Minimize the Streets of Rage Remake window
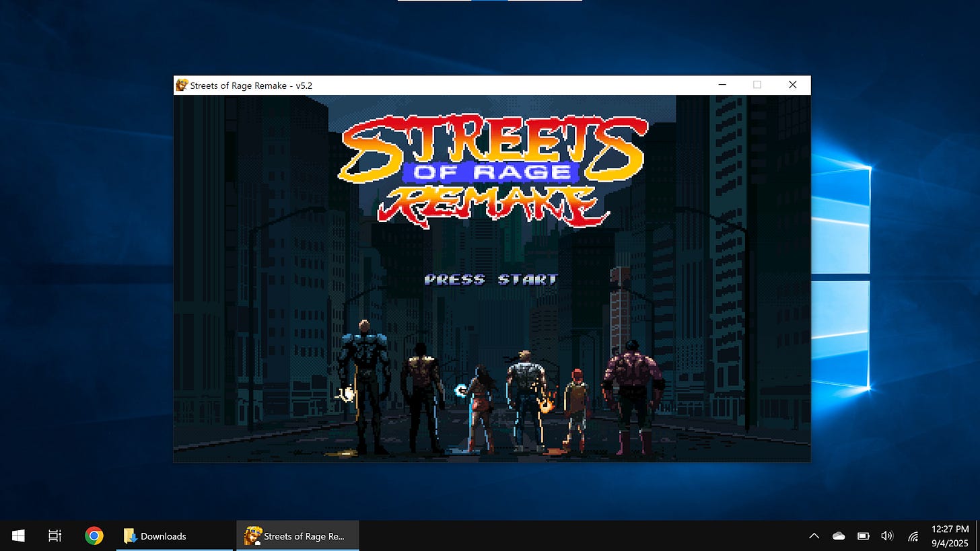Image resolution: width=980 pixels, height=551 pixels. (x=722, y=85)
